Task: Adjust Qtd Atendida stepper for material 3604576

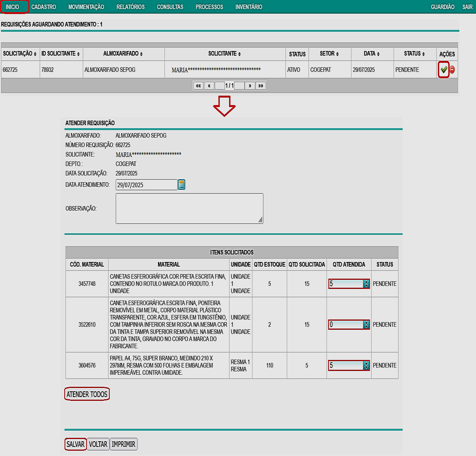Action: (366, 366)
